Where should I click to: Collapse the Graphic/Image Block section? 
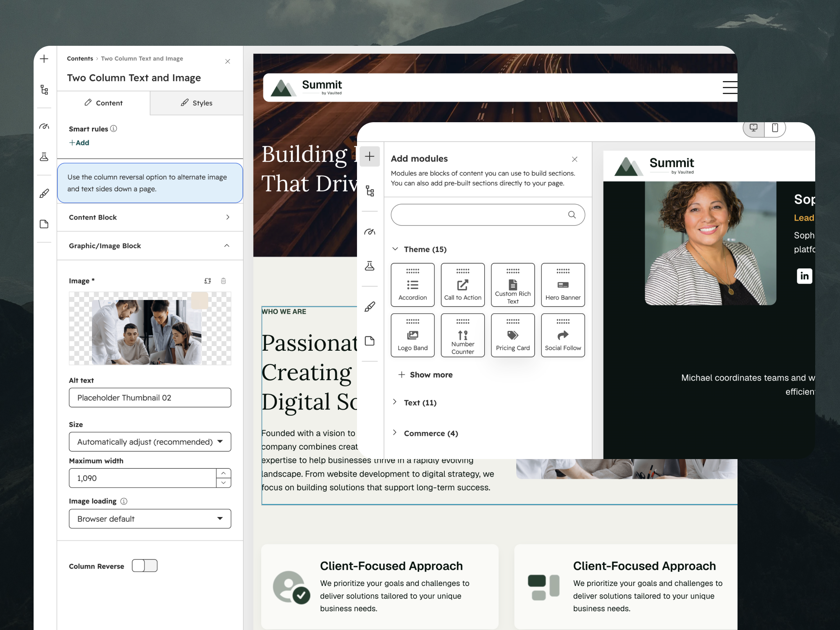150,246
